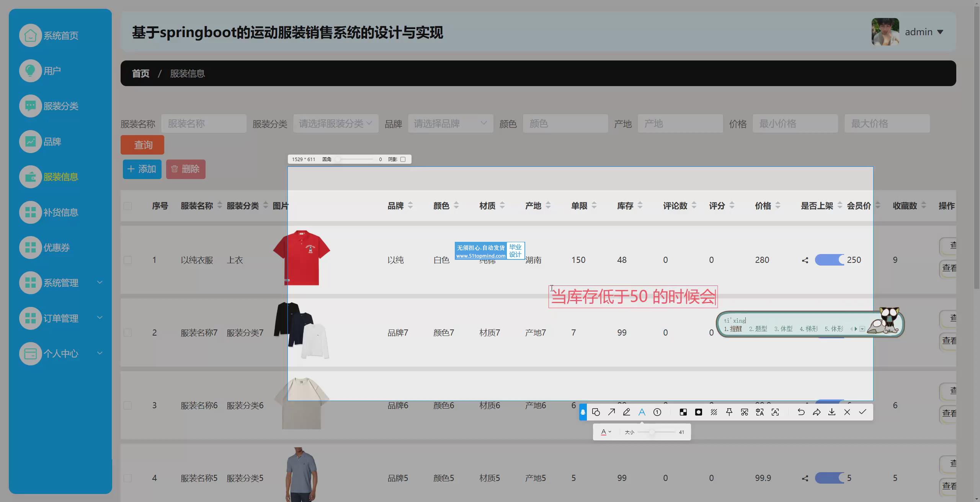Enable the 阴影 shadow checkbox
Screen dimensions: 980x502
(403, 159)
